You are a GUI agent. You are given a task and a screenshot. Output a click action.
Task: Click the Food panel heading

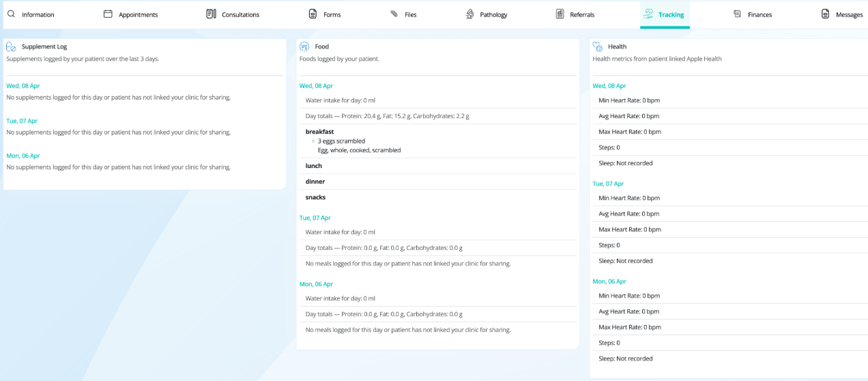322,46
